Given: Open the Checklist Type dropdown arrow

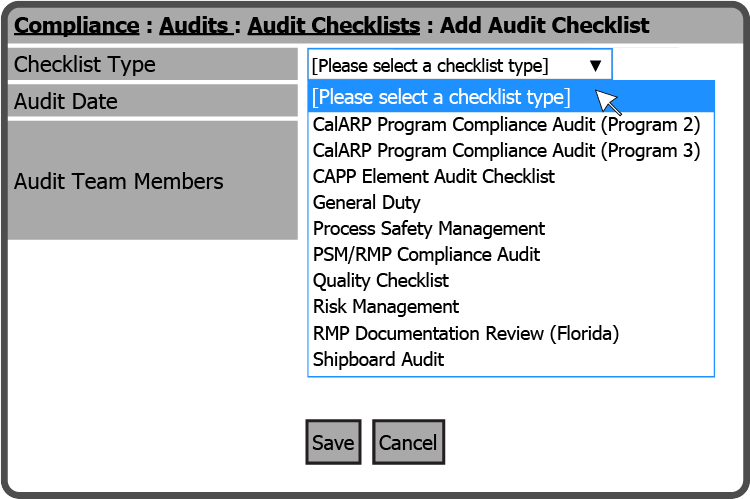Looking at the screenshot, I should click(x=595, y=66).
